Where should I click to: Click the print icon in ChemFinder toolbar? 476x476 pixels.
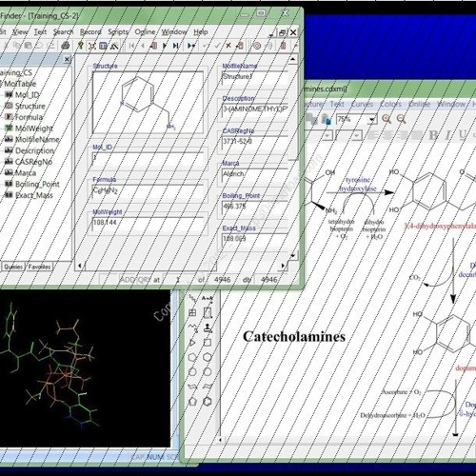(66, 46)
